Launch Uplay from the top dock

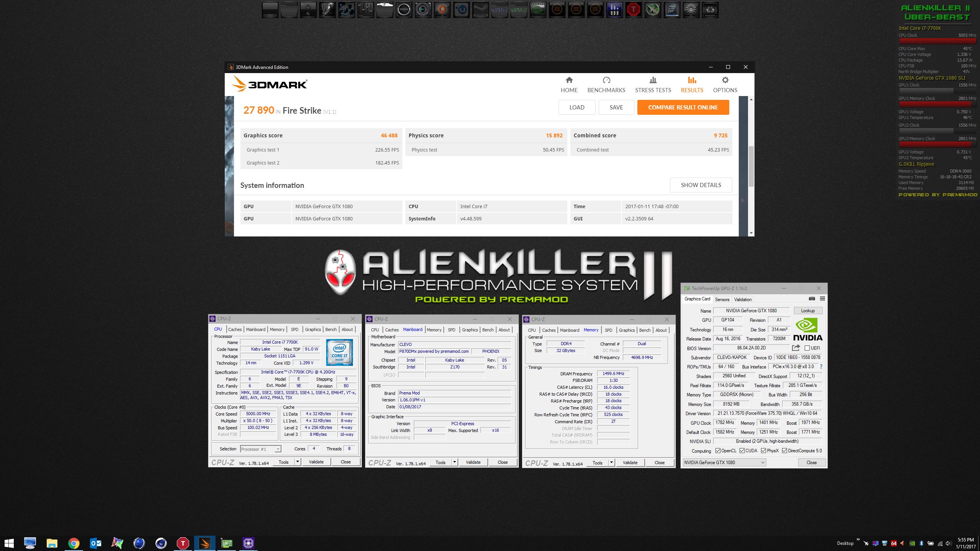click(461, 10)
